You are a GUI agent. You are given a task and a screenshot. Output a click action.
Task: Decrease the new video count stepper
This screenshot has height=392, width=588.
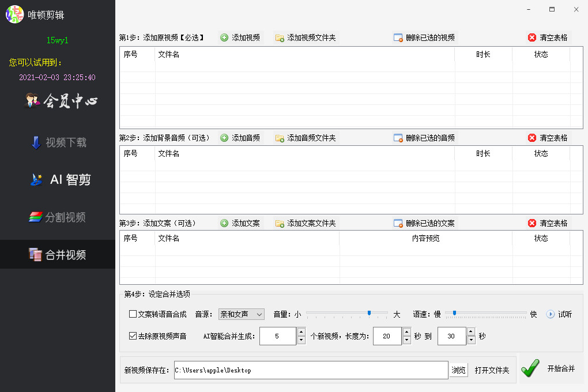301,340
